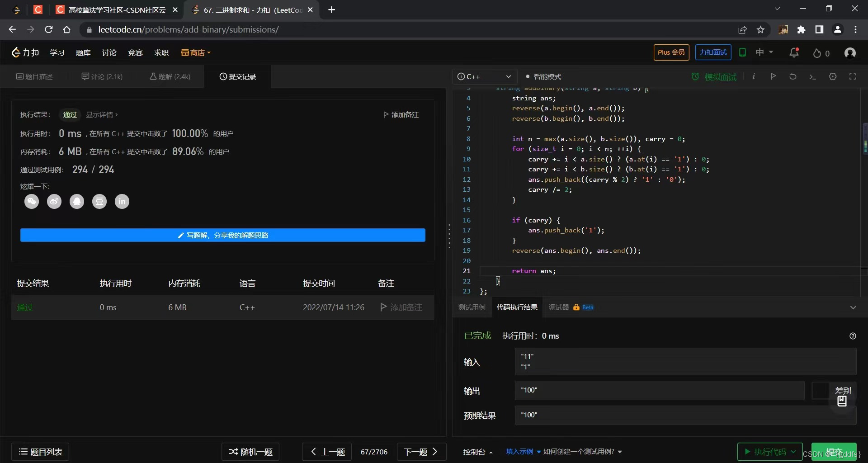Reload the current page

click(49, 29)
